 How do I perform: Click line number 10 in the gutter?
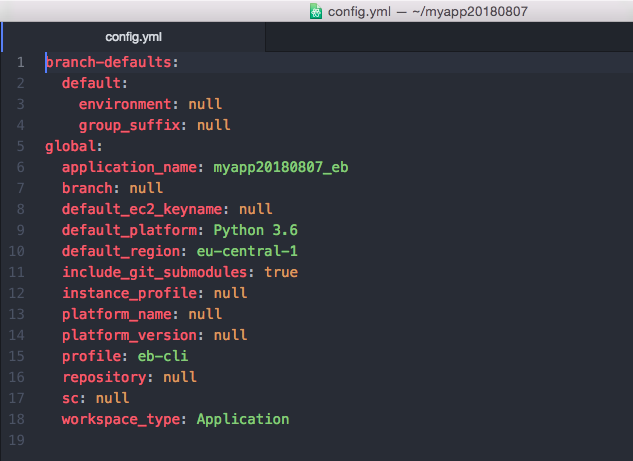(17, 251)
